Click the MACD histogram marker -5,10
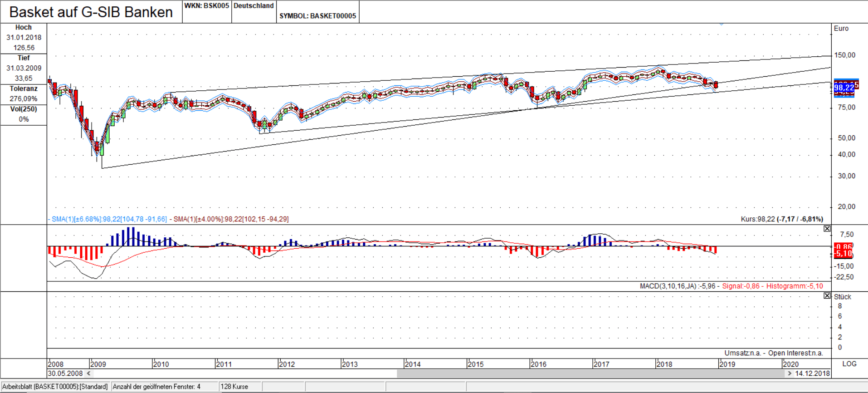Image resolution: width=868 pixels, height=393 pixels. point(844,254)
